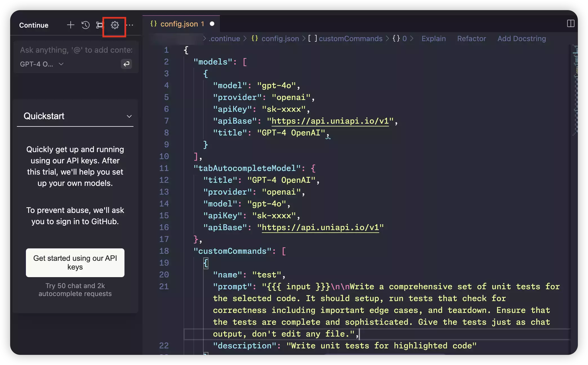Image resolution: width=588 pixels, height=365 pixels.
Task: Select the config.json editor tab
Action: (181, 24)
